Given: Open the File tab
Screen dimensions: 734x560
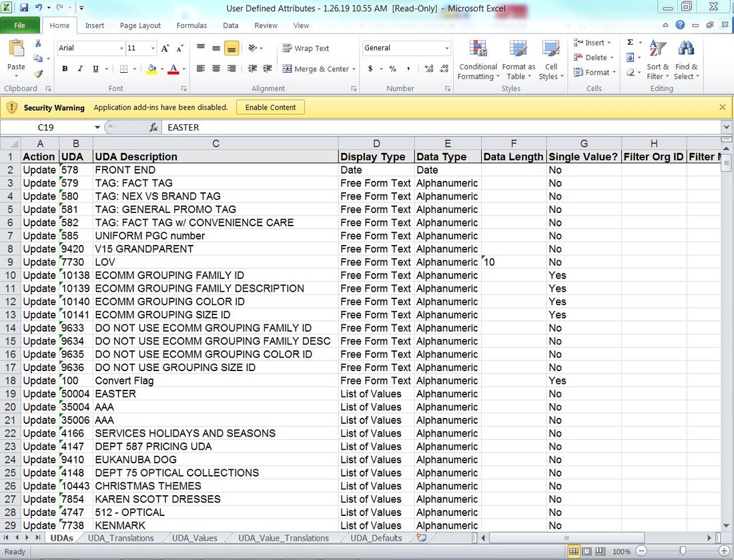Looking at the screenshot, I should [x=19, y=25].
